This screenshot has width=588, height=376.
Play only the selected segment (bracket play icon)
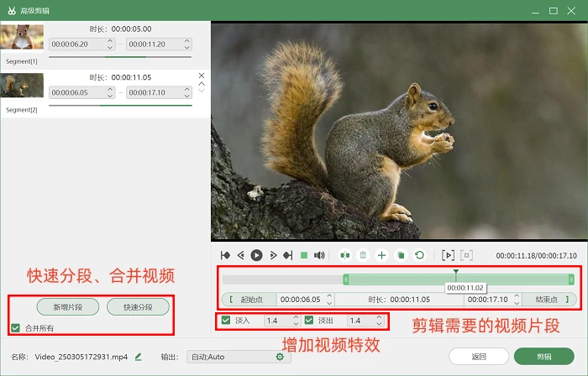[448, 255]
